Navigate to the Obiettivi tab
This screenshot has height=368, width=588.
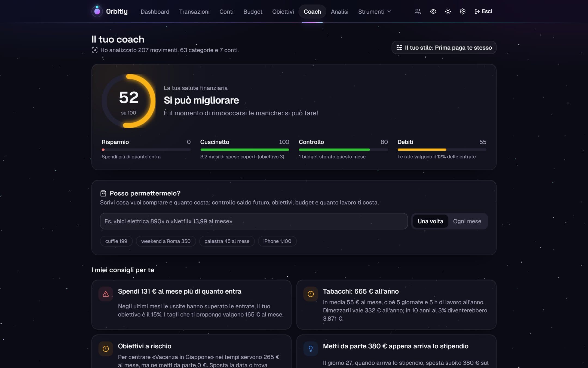(x=283, y=12)
